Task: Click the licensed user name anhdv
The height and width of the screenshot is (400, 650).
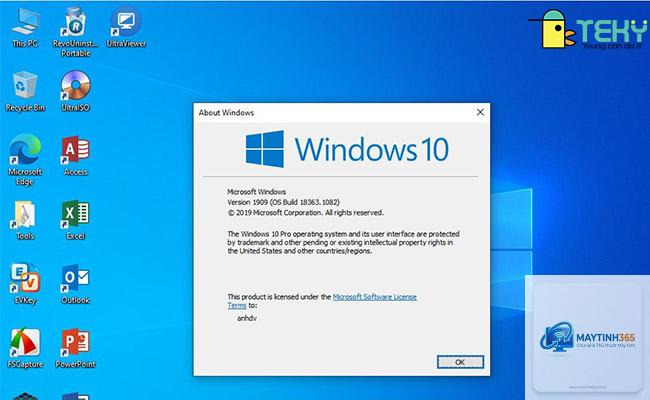Action: (247, 318)
